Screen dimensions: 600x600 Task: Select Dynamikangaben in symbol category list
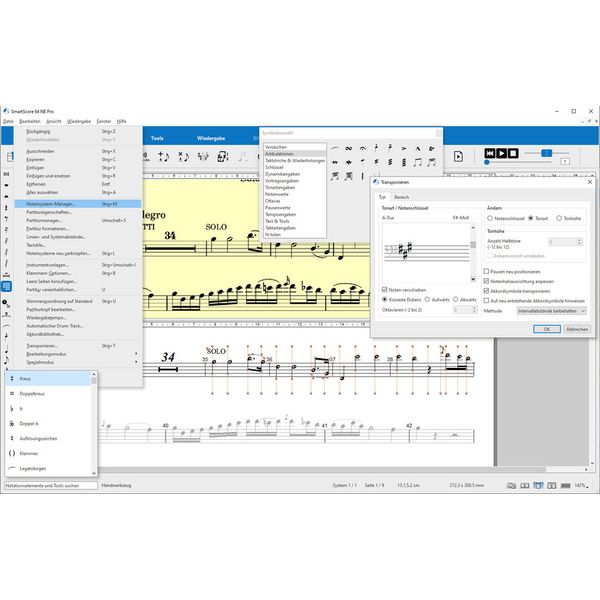283,174
